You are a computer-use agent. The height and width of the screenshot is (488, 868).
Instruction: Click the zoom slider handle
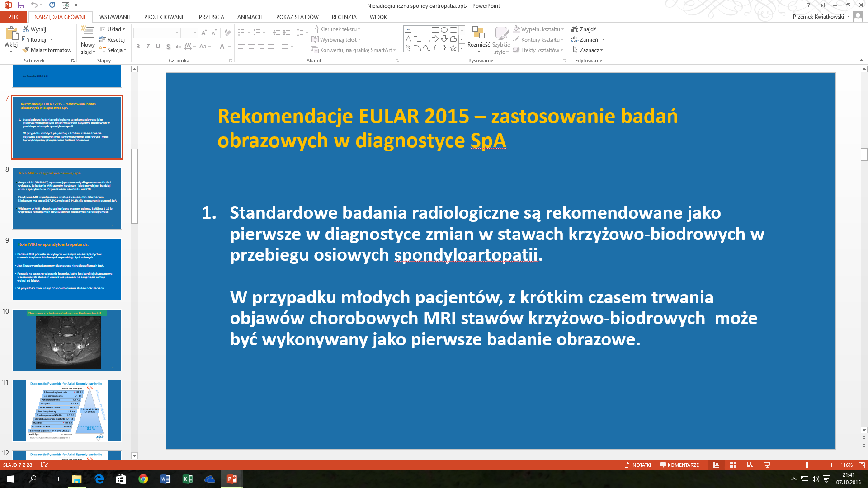[x=807, y=465]
